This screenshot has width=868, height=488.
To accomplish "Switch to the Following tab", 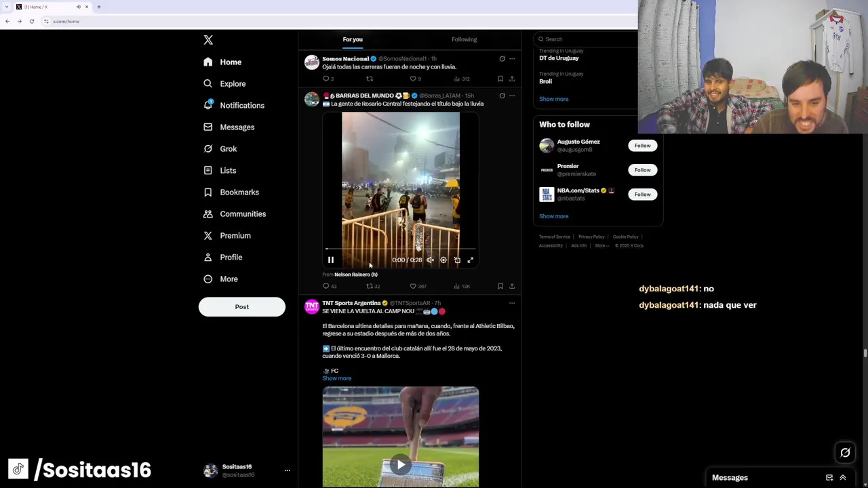I will (x=465, y=39).
